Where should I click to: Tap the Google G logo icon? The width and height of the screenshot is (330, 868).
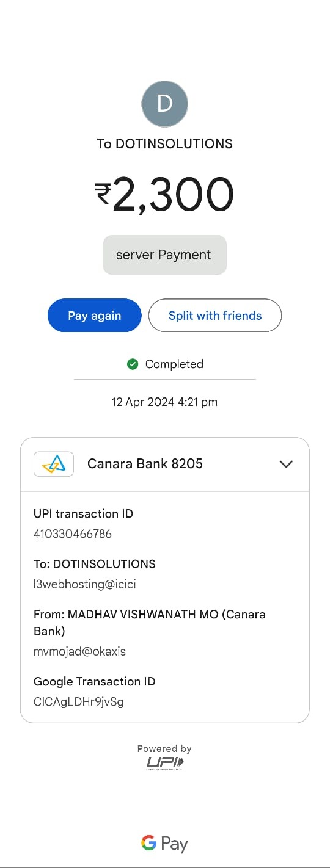point(148,844)
